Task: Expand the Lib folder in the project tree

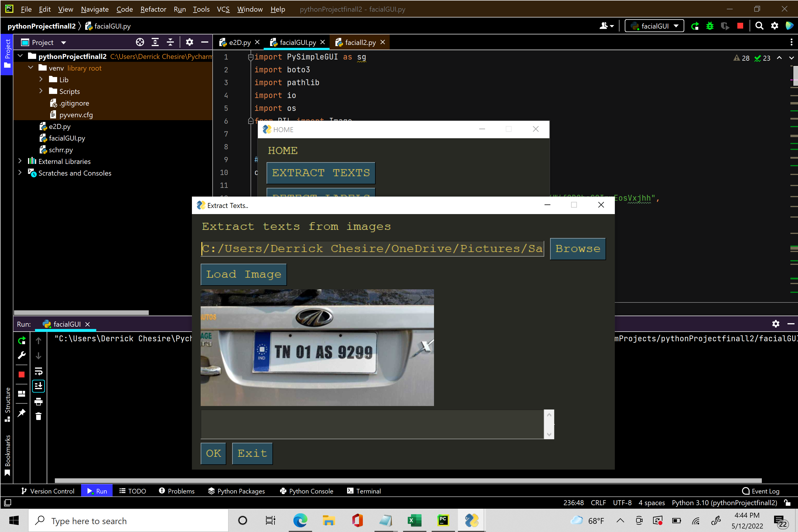Action: [x=41, y=79]
